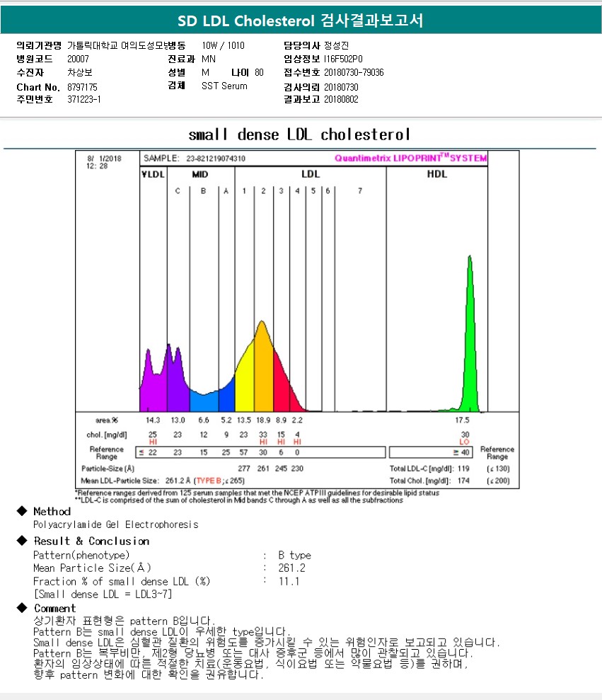Click red '(TYPE B; ≤265)' note
602x700 pixels.
219,481
